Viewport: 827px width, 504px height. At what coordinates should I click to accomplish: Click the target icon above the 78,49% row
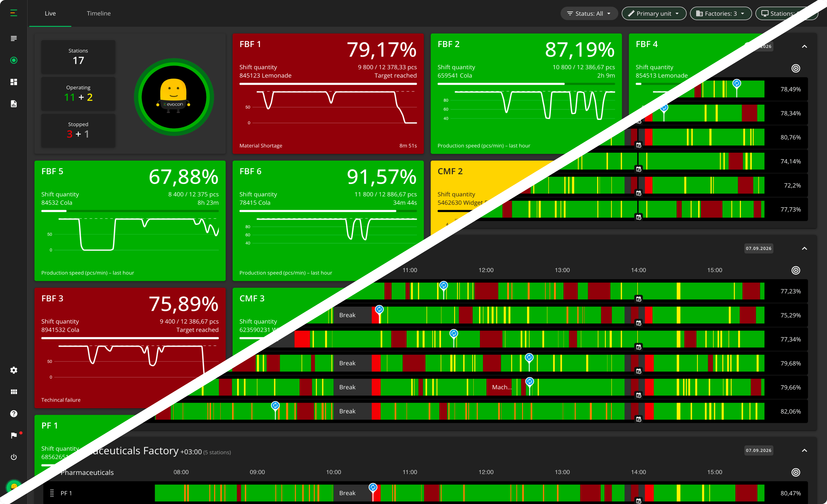click(796, 68)
